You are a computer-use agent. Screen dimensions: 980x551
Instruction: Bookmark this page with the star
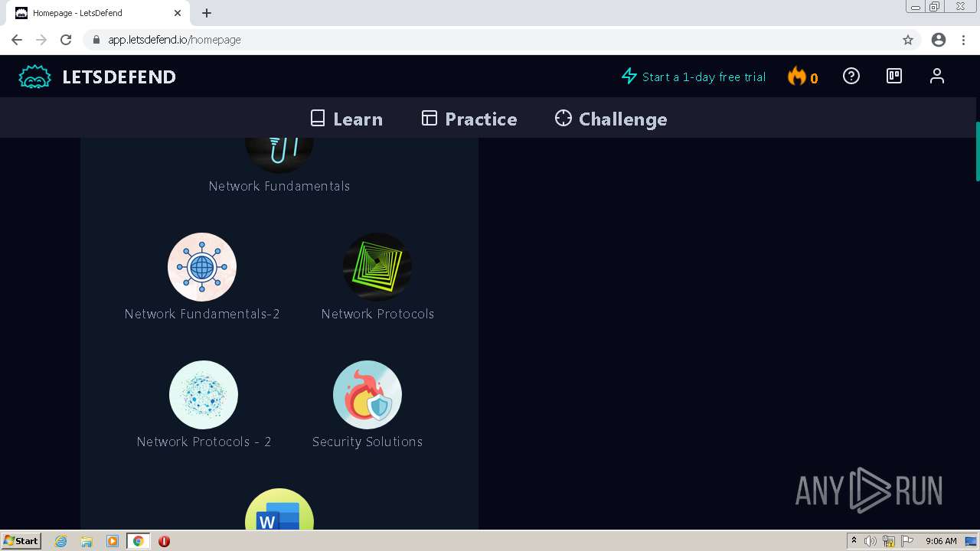[908, 40]
